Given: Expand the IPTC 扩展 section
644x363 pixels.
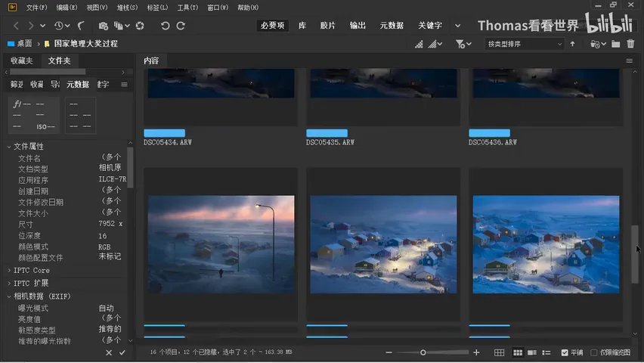Looking at the screenshot, I should pyautogui.click(x=9, y=283).
